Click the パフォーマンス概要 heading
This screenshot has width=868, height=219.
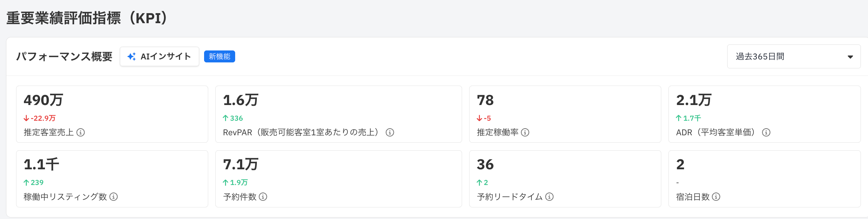[x=64, y=56]
